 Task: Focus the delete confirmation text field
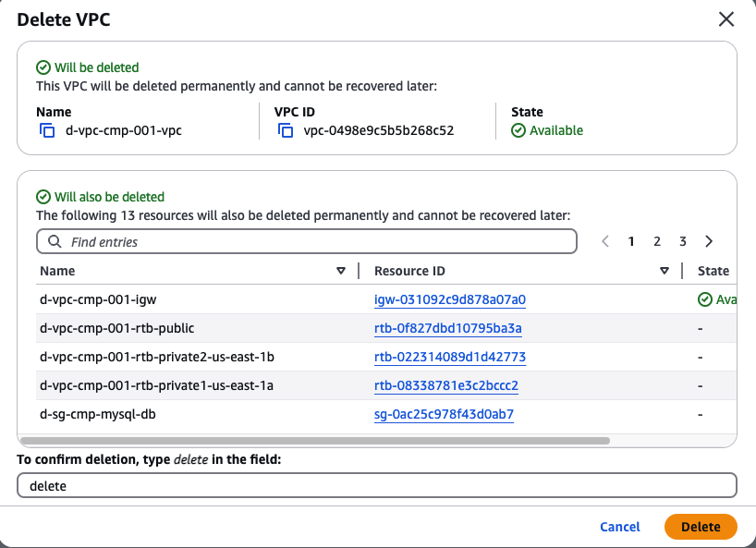pos(377,485)
